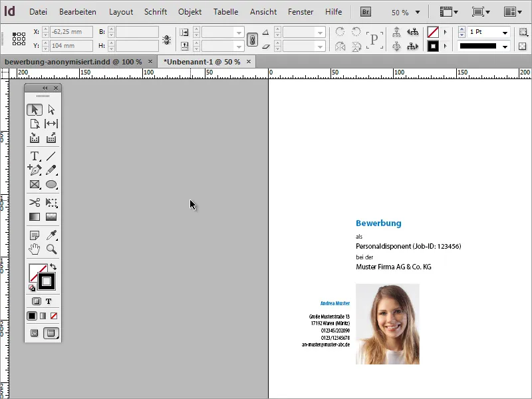Image resolution: width=532 pixels, height=399 pixels.
Task: Rotate 90 degrees clockwise in control bar
Action: click(x=340, y=32)
